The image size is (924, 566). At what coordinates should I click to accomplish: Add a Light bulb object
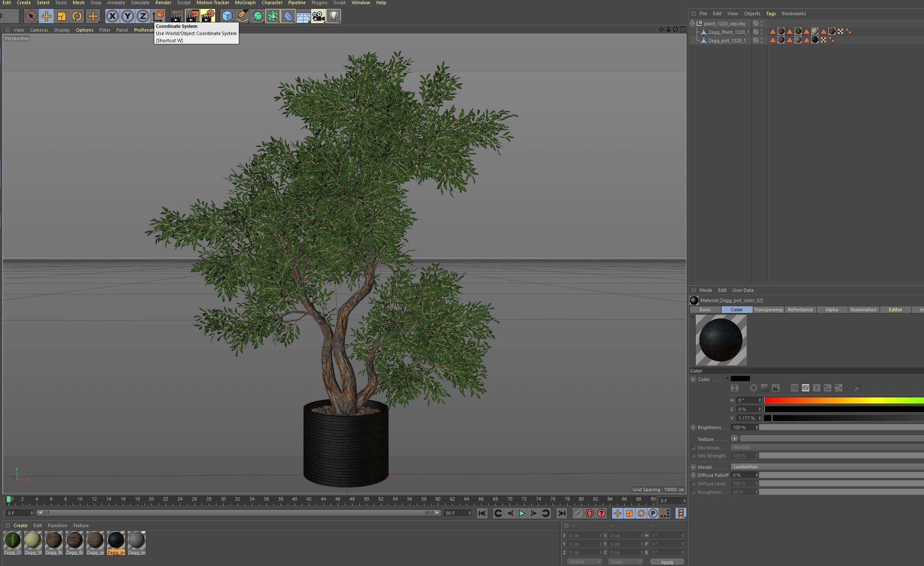pyautogui.click(x=334, y=16)
